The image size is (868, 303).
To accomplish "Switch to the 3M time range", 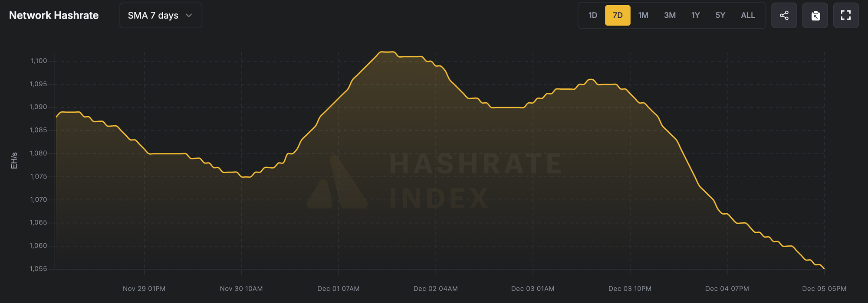I will pos(670,15).
